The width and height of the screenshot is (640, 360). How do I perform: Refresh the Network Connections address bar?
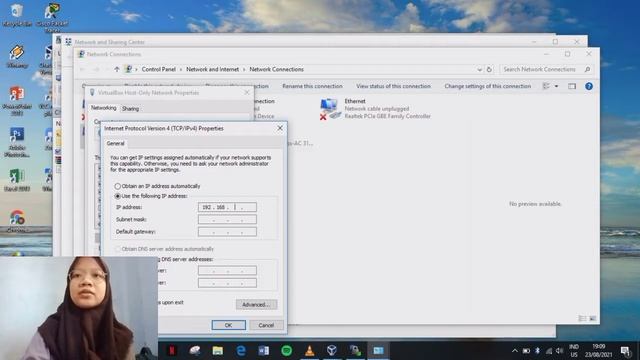[x=489, y=69]
